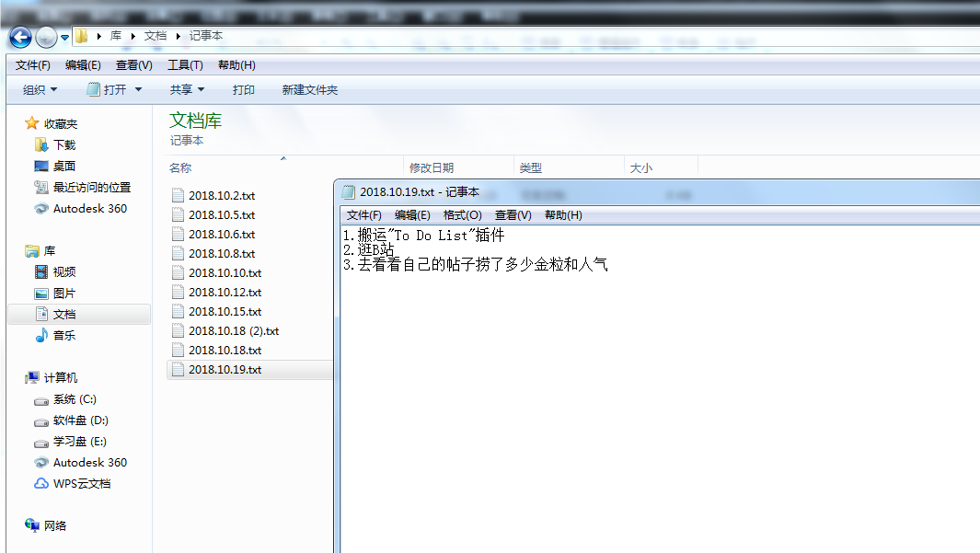Open 最近访问的位置 in sidebar
Viewport: 980px width, 553px height.
[91, 188]
